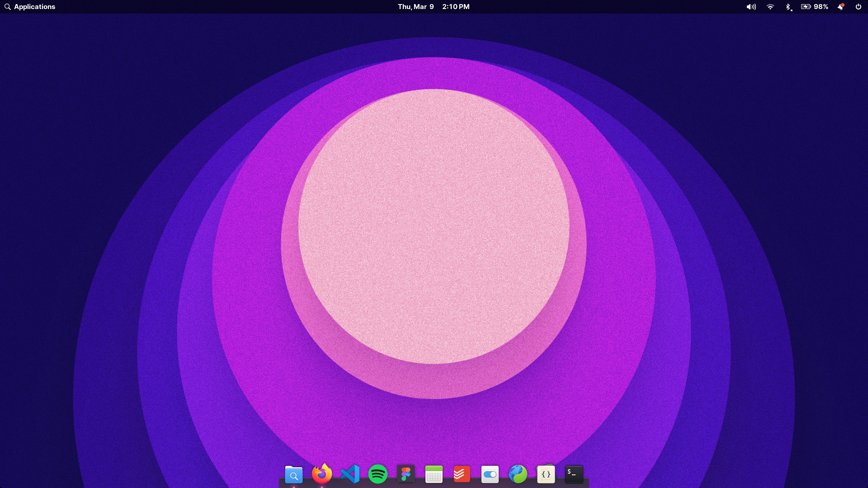The image size is (868, 488).
Task: Open the Figma app in the dock
Action: [406, 474]
